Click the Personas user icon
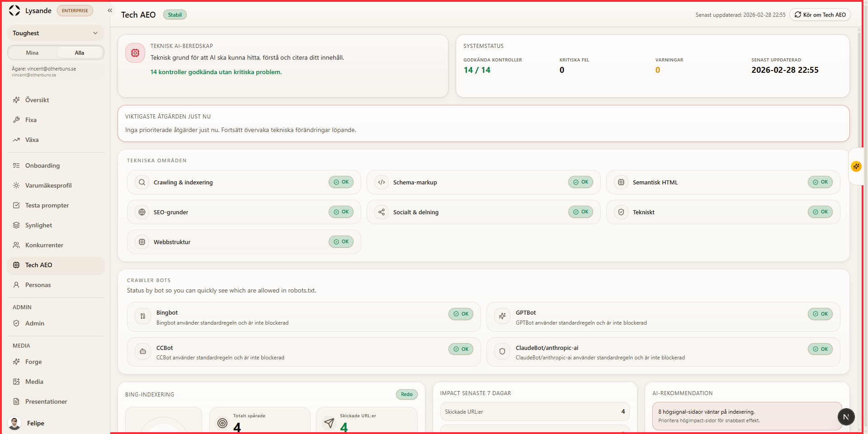 [16, 285]
